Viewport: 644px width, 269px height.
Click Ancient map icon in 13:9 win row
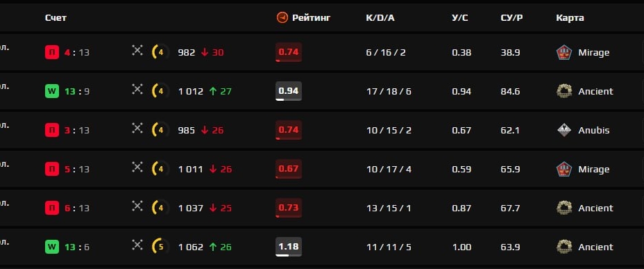(564, 91)
